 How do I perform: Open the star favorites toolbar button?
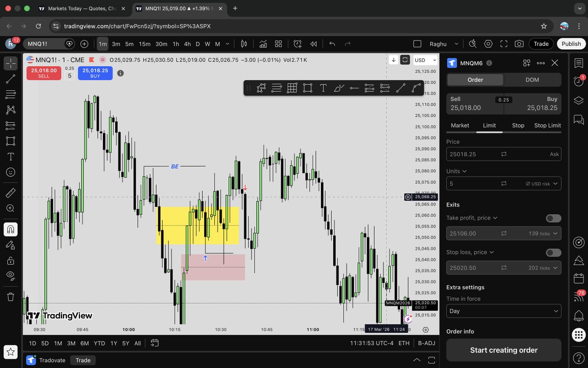point(10,351)
